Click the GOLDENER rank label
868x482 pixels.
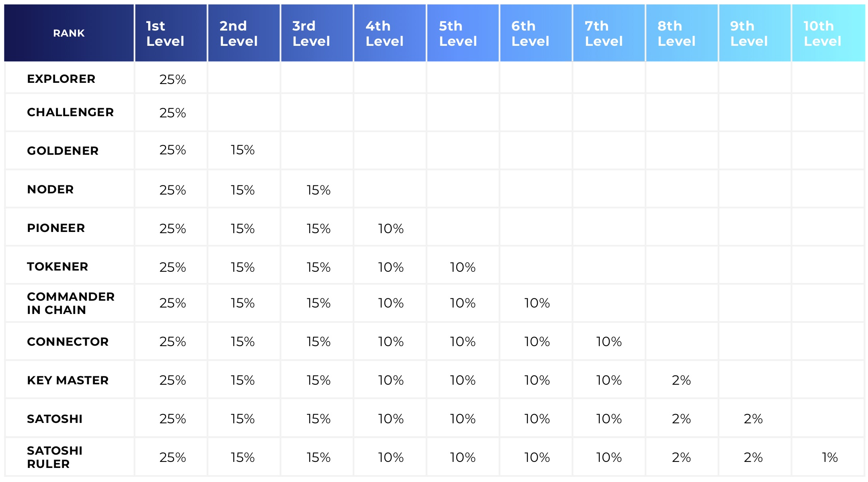coord(63,151)
